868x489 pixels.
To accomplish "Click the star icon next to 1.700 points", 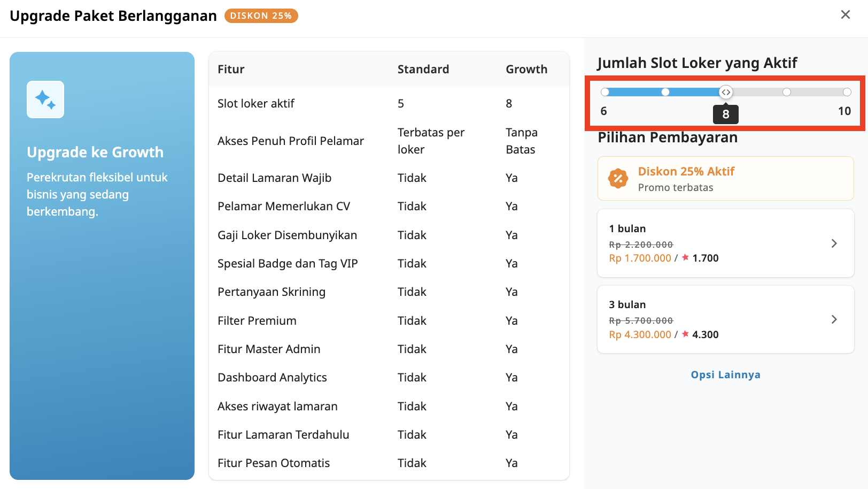I will 685,258.
